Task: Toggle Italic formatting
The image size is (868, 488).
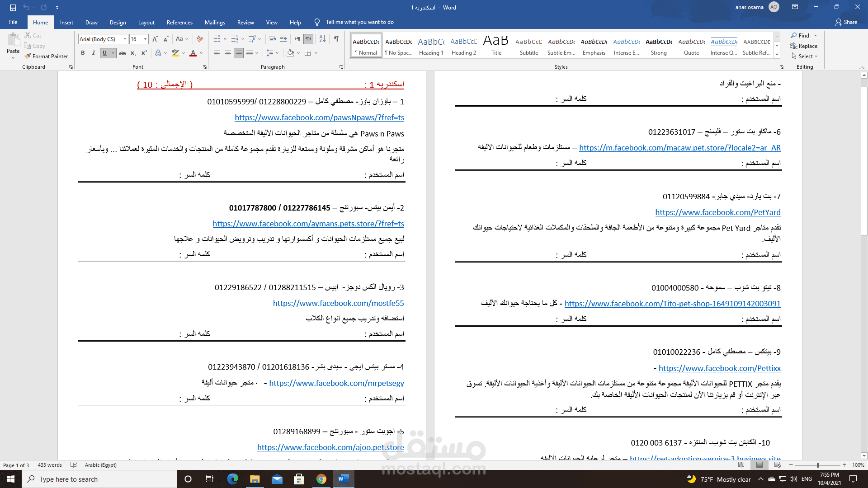Action: 94,53
